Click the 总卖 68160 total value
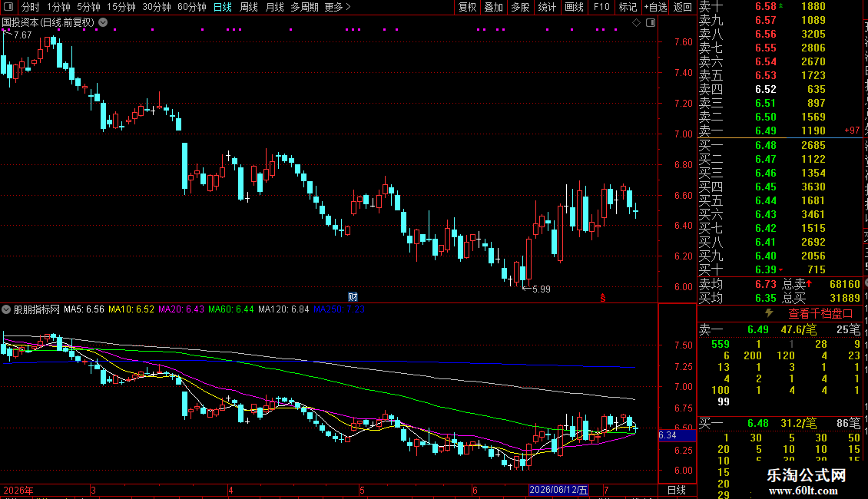The width and height of the screenshot is (868, 499). coord(845,284)
